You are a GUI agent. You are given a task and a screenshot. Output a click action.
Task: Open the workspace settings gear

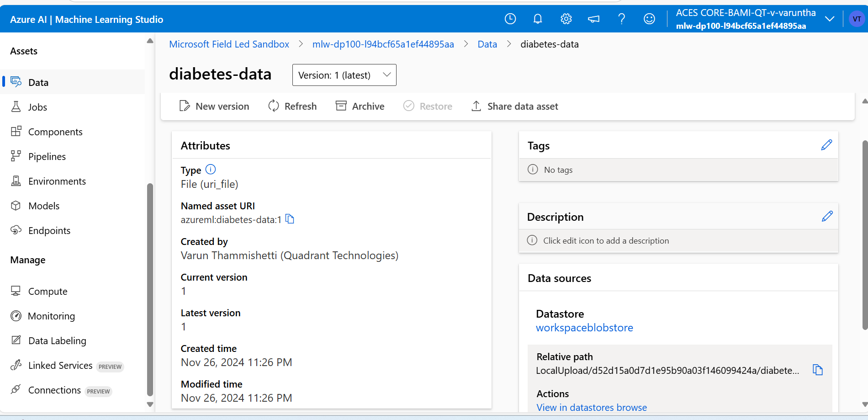tap(566, 19)
